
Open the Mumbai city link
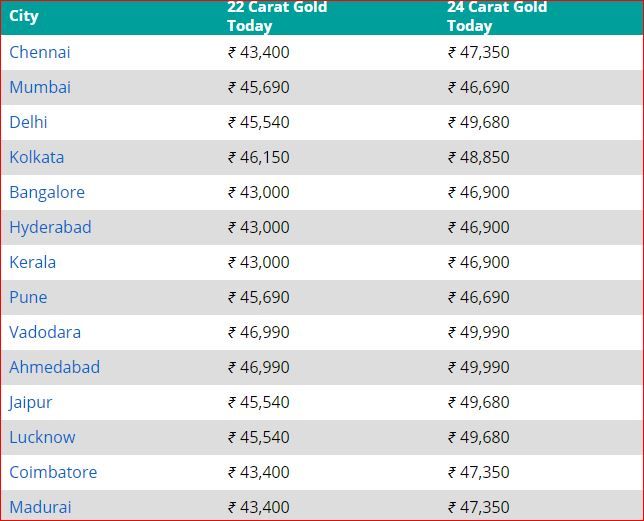40,87
